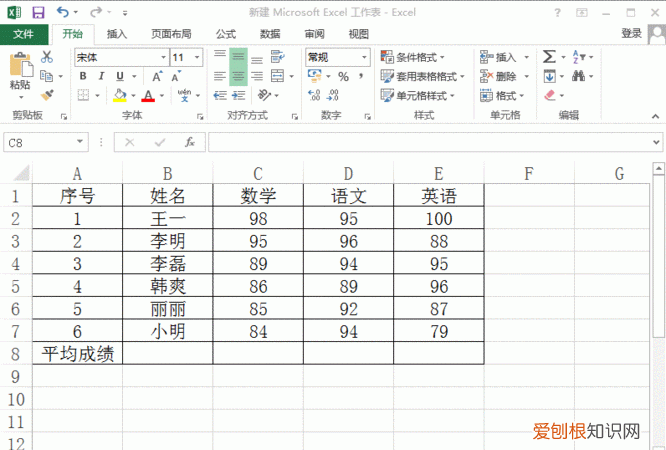The width and height of the screenshot is (666, 450).
Task: Open the Name Box C8 dropdown arrow
Action: point(79,142)
